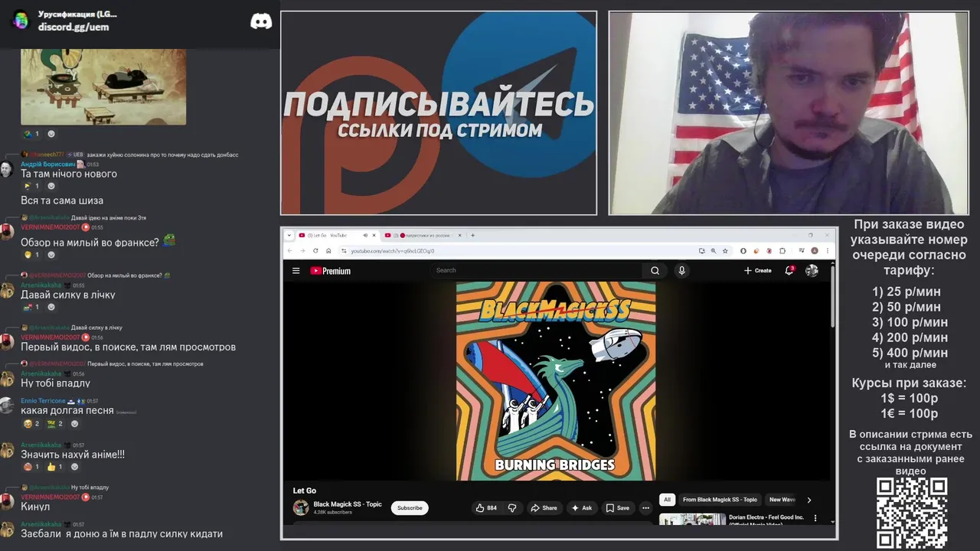Image resolution: width=980 pixels, height=551 pixels.
Task: Go to the browser home page
Action: (x=328, y=251)
